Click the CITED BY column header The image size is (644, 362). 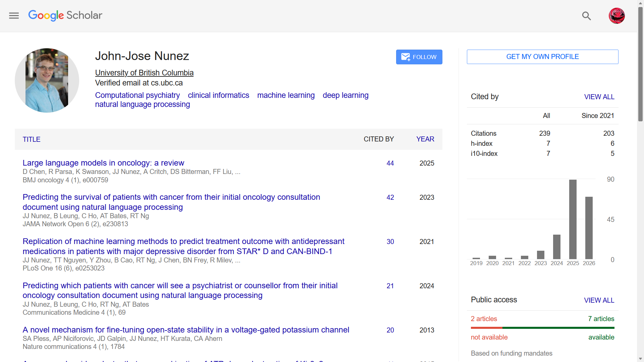379,139
